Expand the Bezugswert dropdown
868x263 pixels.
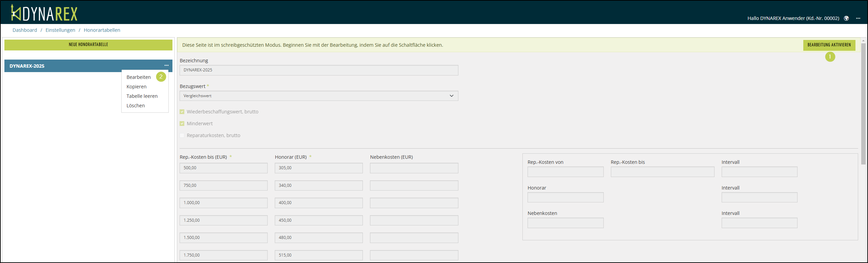click(318, 96)
